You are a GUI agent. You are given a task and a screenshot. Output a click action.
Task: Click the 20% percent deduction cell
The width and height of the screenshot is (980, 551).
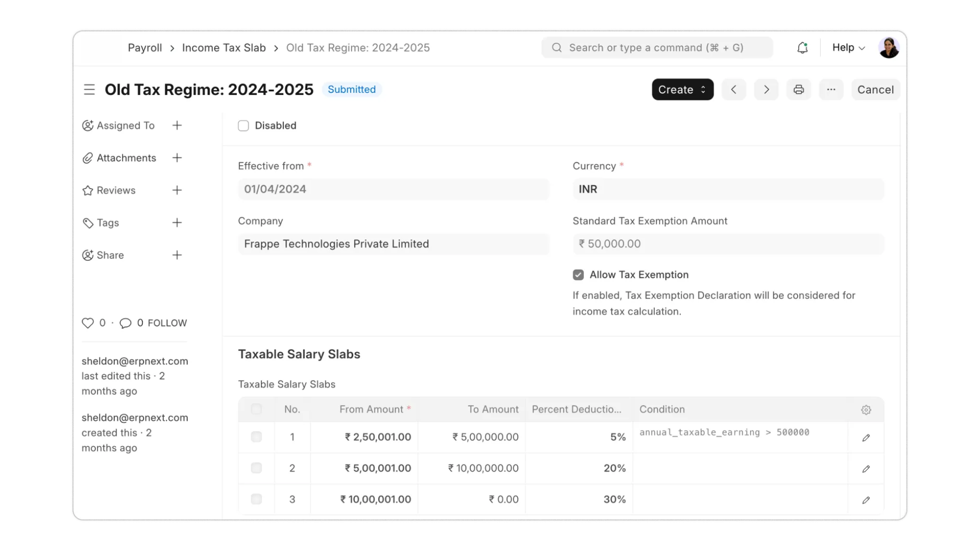point(579,468)
